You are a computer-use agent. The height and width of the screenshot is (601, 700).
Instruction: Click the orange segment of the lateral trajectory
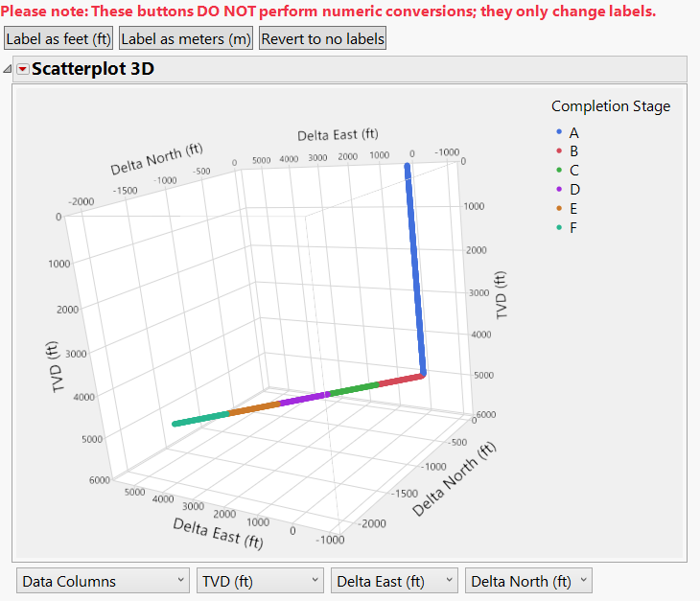coord(254,407)
